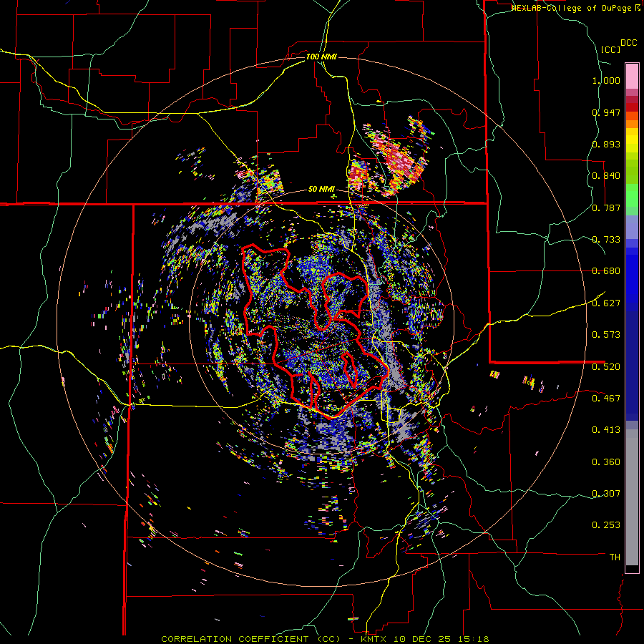This screenshot has width=644, height=644.
Task: Select the 0.947 legend value
Action: coord(606,112)
